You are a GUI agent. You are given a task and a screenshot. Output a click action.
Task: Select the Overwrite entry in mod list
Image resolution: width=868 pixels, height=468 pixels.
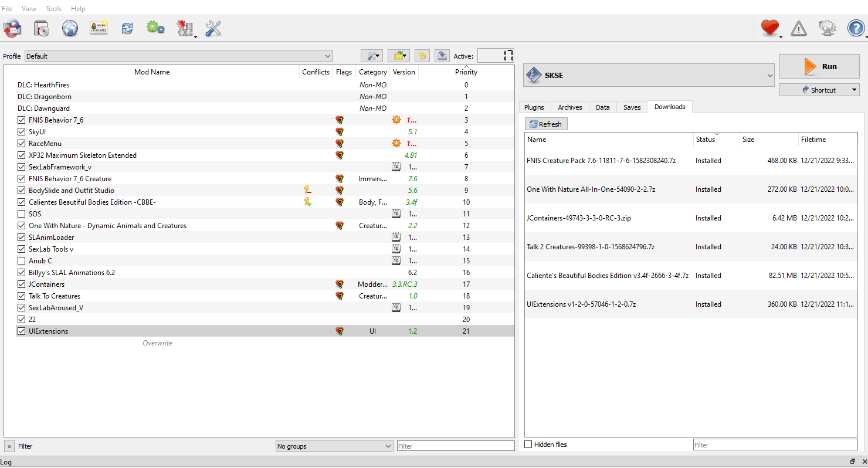(157, 343)
